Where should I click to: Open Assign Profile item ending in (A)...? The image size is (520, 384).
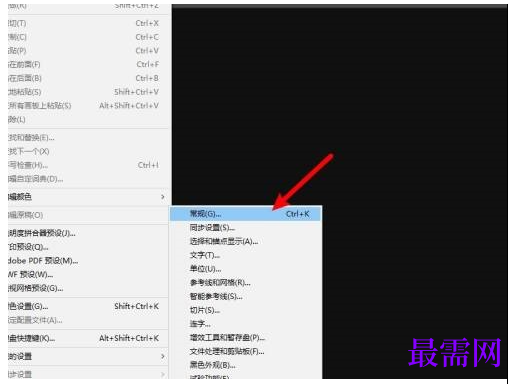pyautogui.click(x=88, y=320)
